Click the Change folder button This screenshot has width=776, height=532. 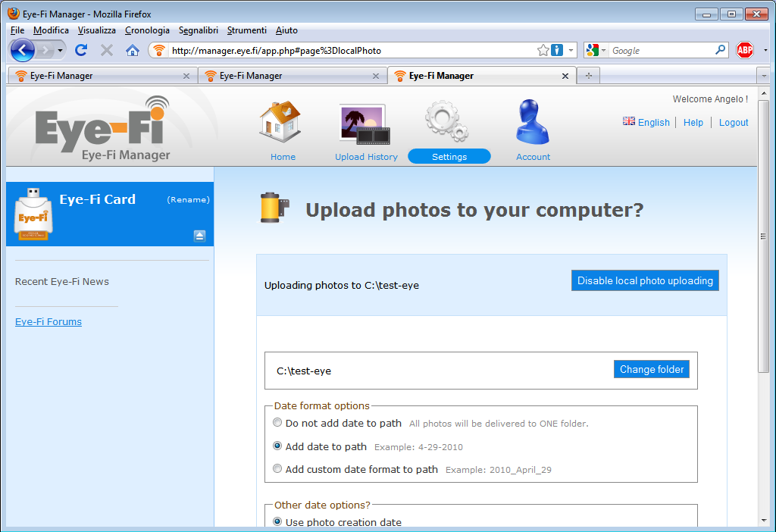click(651, 369)
